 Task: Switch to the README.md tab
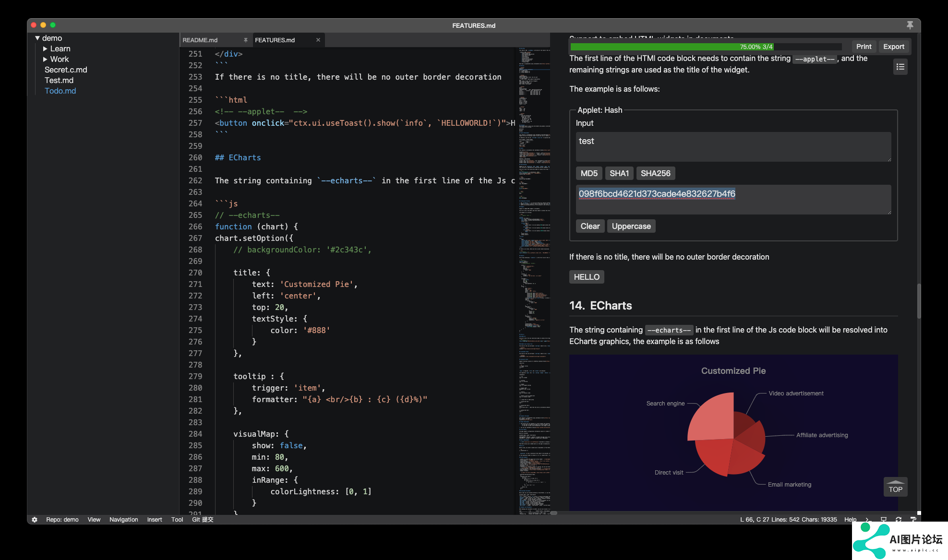click(x=200, y=40)
